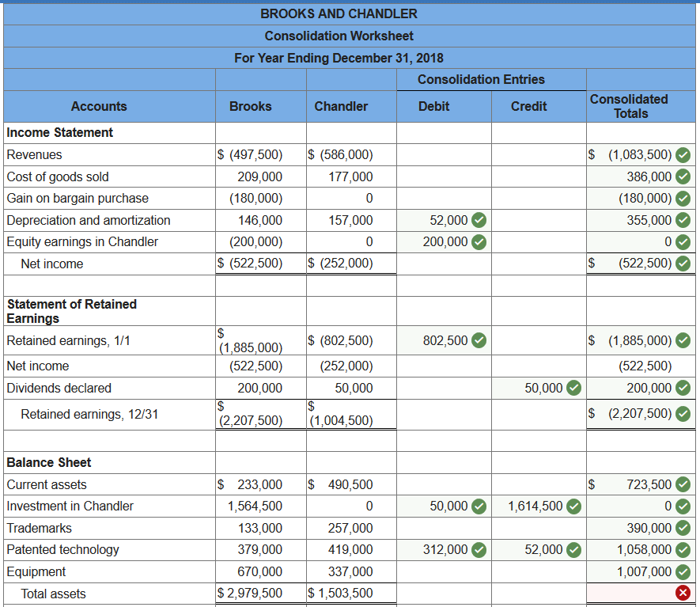Click the check mark beside 355,000 consolidated depreciation
This screenshot has height=607, width=700.
[683, 220]
